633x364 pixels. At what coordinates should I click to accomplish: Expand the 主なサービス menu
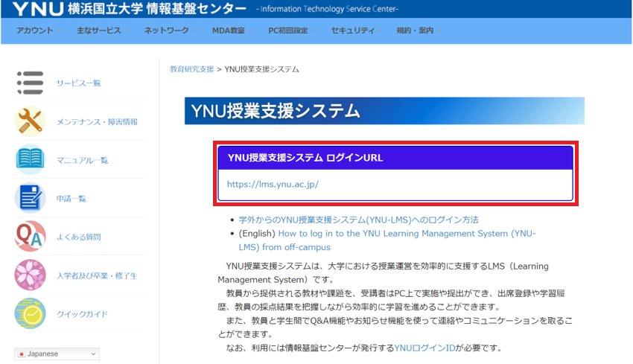pyautogui.click(x=103, y=31)
